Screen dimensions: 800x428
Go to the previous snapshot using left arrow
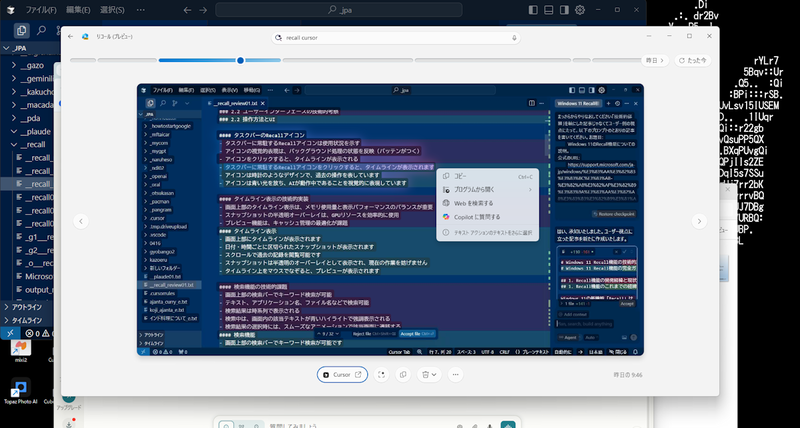point(82,221)
